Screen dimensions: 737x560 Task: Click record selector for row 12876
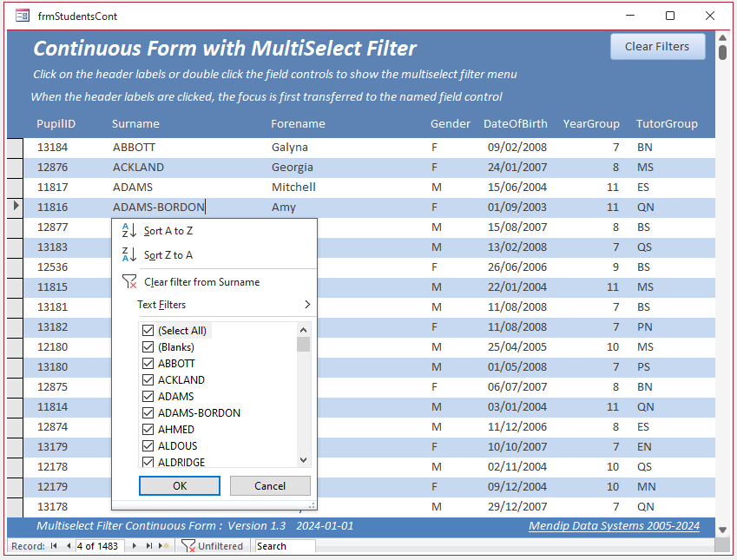tap(15, 168)
